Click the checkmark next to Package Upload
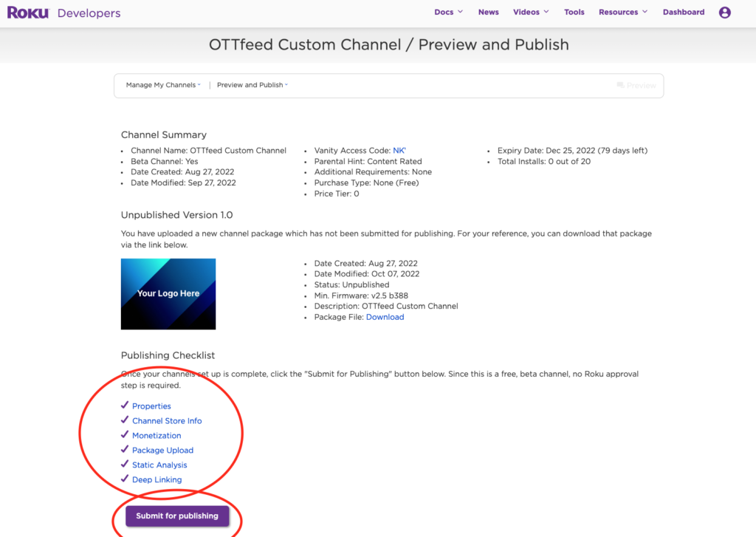756x537 pixels. click(x=124, y=449)
